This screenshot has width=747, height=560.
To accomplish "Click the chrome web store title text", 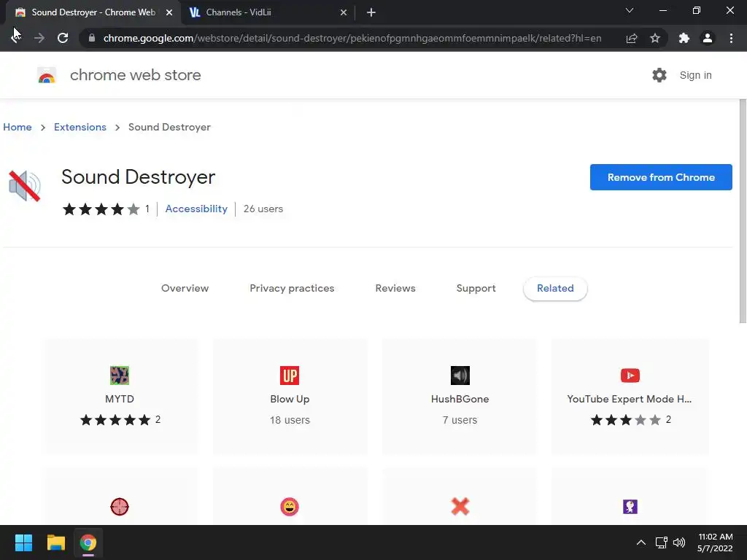I will click(x=135, y=75).
